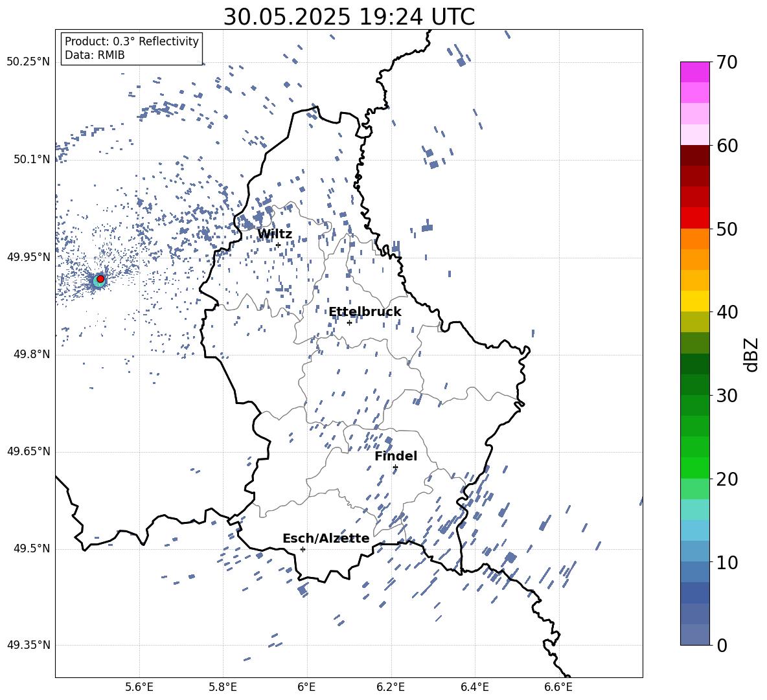Click the cross marker under Findel
Viewport: 767px width, 700px height.
click(395, 468)
